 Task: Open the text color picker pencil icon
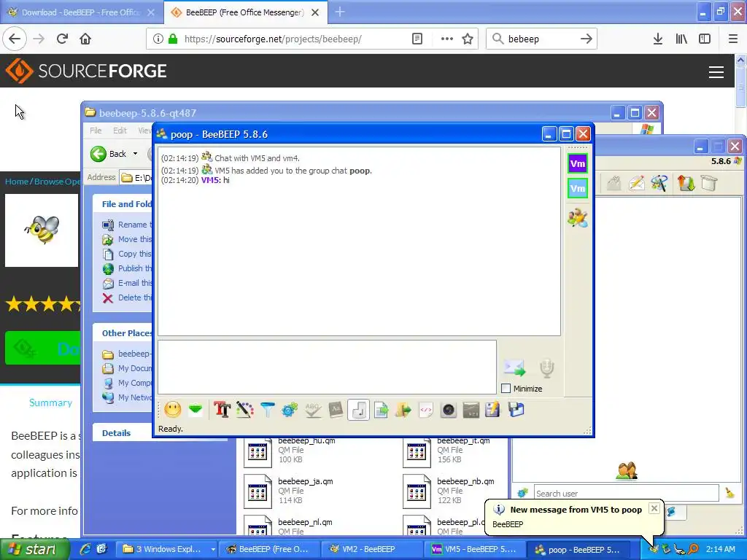point(245,410)
